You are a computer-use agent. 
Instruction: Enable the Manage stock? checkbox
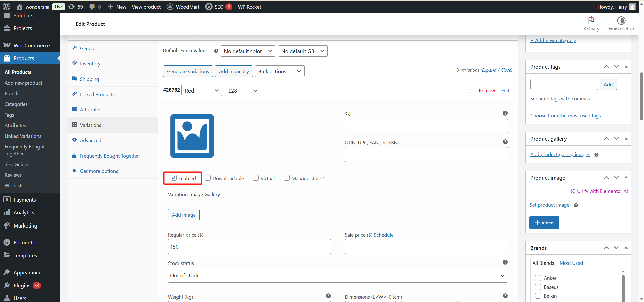tap(286, 178)
